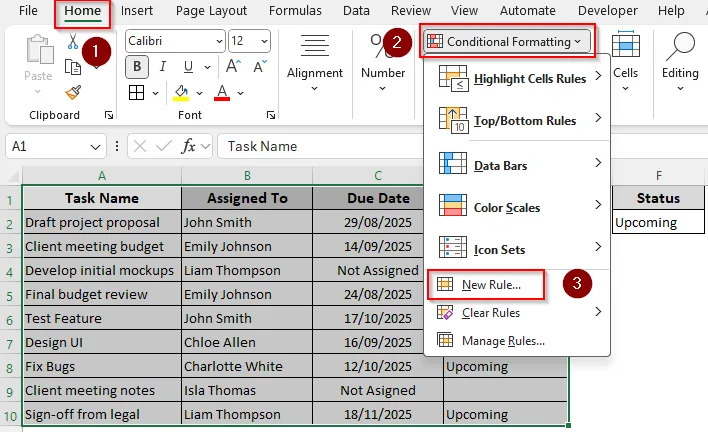Screen dimensions: 708x432
Task: Select column B header
Action: tap(247, 175)
